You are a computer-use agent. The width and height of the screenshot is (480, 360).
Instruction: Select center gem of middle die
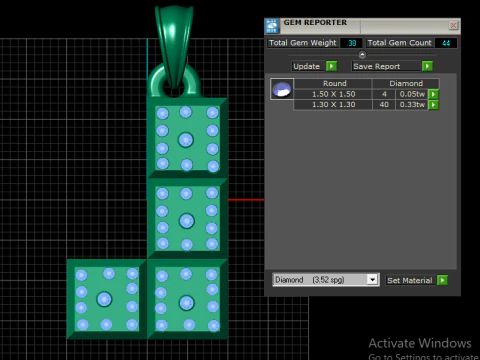[x=187, y=221]
